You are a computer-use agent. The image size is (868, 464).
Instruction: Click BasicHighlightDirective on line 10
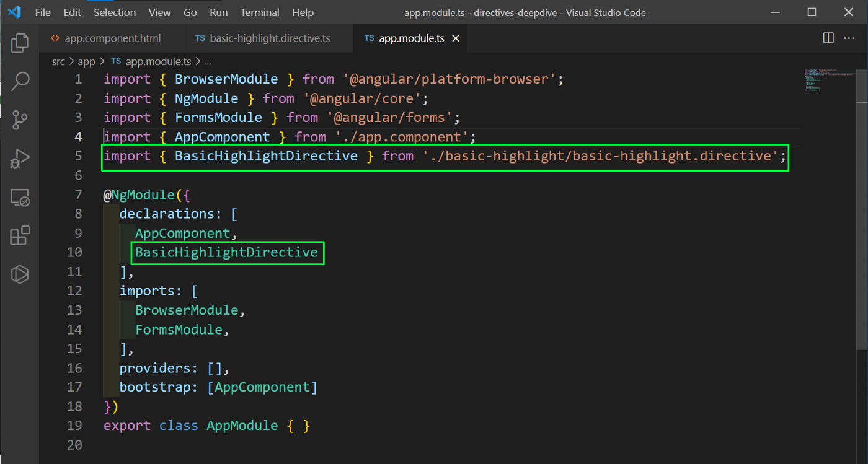226,252
